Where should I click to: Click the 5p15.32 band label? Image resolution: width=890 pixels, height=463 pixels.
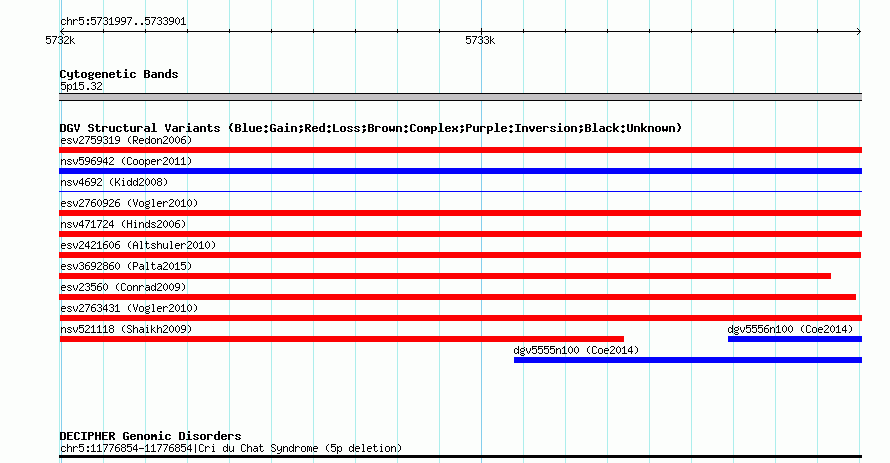(81, 86)
